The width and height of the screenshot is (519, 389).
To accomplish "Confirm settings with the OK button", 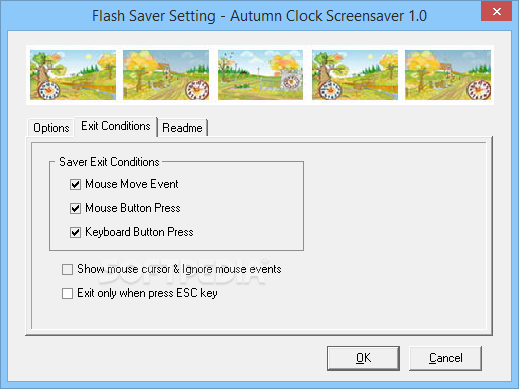I will [x=363, y=358].
